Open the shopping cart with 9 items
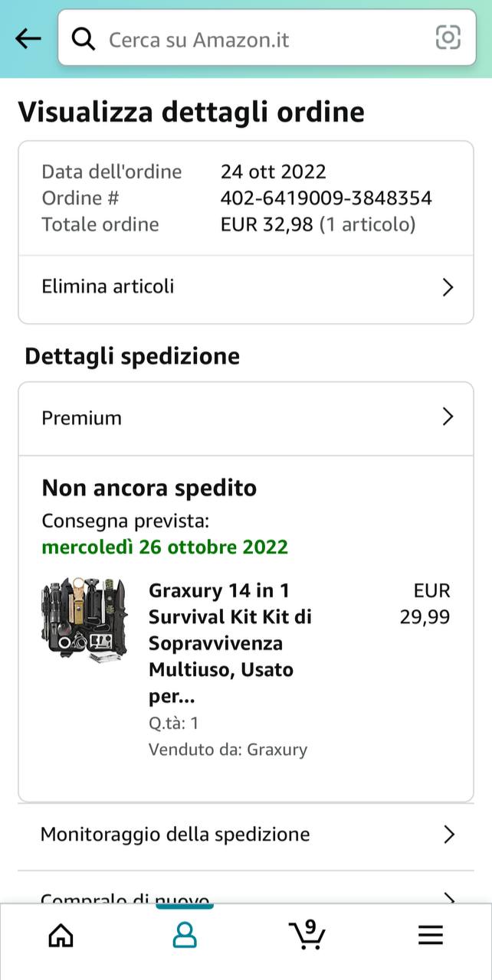This screenshot has width=492, height=980. click(307, 935)
